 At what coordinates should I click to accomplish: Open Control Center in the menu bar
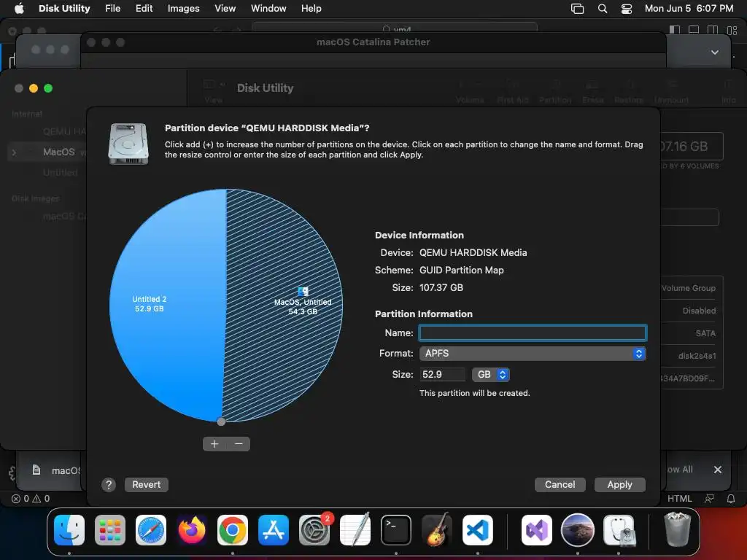627,9
